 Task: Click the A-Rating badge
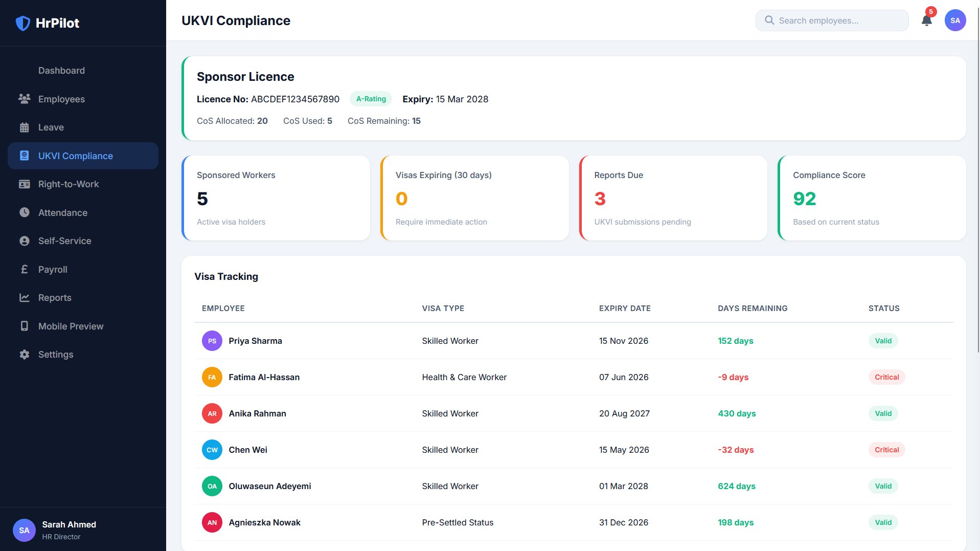pos(371,99)
